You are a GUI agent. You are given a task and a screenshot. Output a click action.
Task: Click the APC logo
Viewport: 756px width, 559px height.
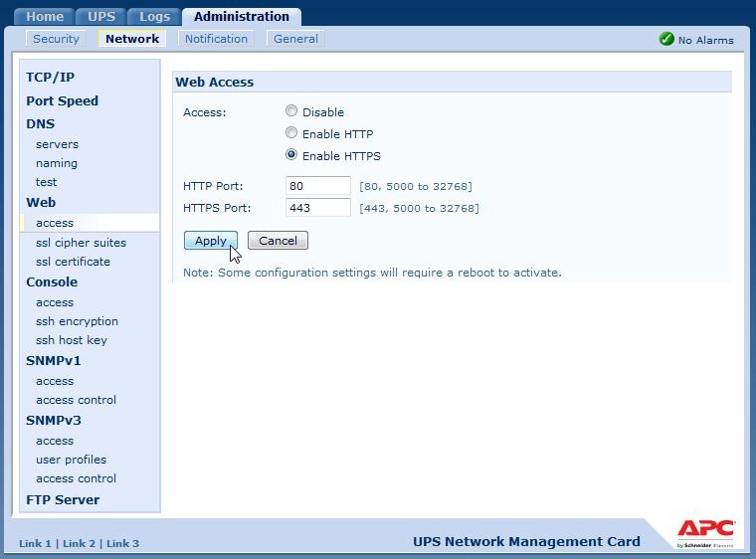[x=705, y=531]
